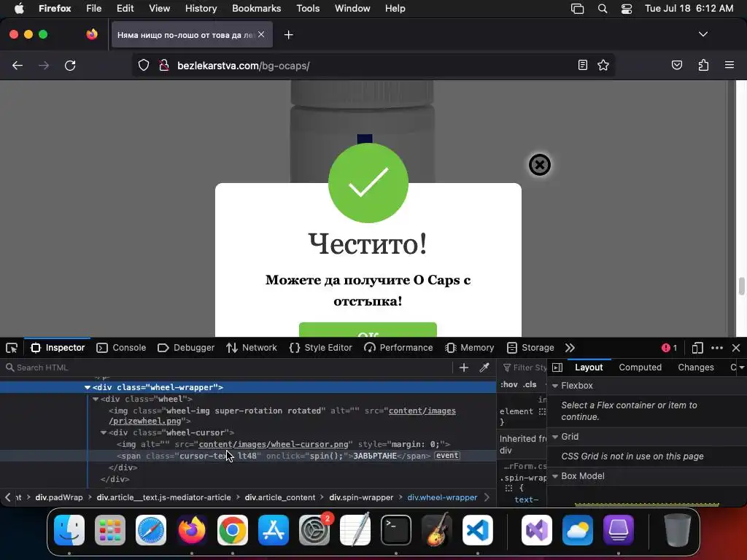Close the Честито popup with X
This screenshot has width=747, height=560.
pos(540,165)
